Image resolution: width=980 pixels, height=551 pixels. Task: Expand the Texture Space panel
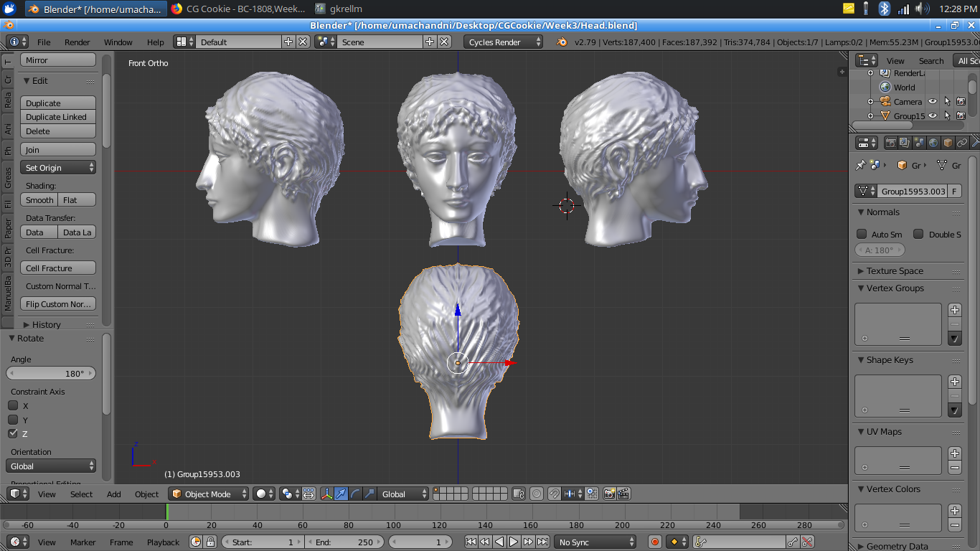tap(894, 270)
